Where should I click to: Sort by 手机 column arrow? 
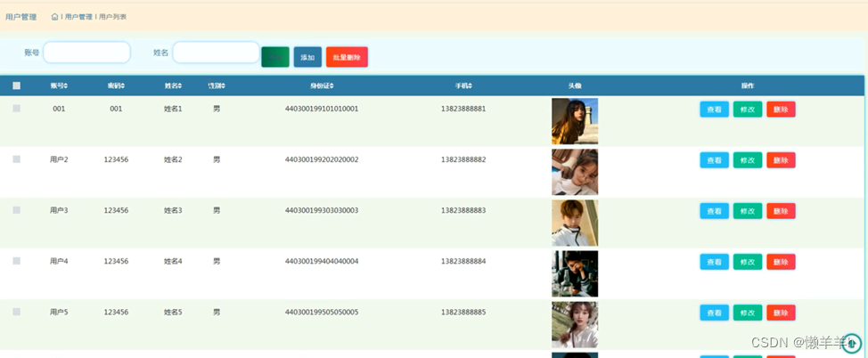pyautogui.click(x=470, y=85)
